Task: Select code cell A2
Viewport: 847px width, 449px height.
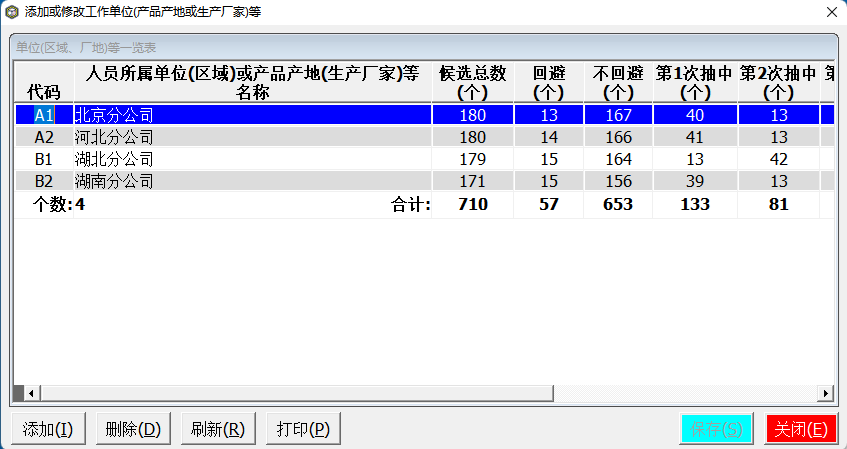Action: [x=44, y=137]
